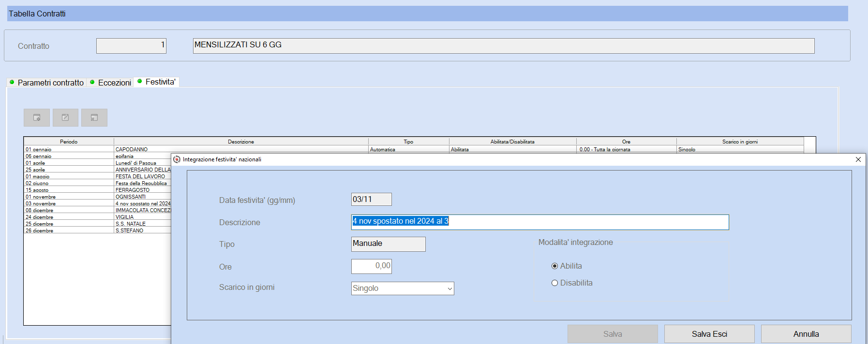
Task: Click the MENSILIZZATI SU 6 GG field
Action: tap(504, 46)
